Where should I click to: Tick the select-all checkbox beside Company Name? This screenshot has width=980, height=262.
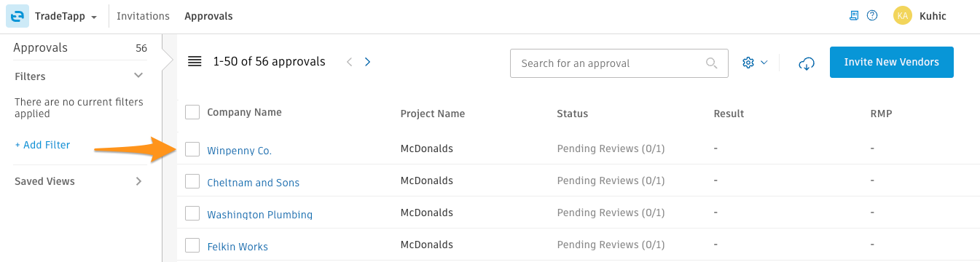pyautogui.click(x=192, y=112)
